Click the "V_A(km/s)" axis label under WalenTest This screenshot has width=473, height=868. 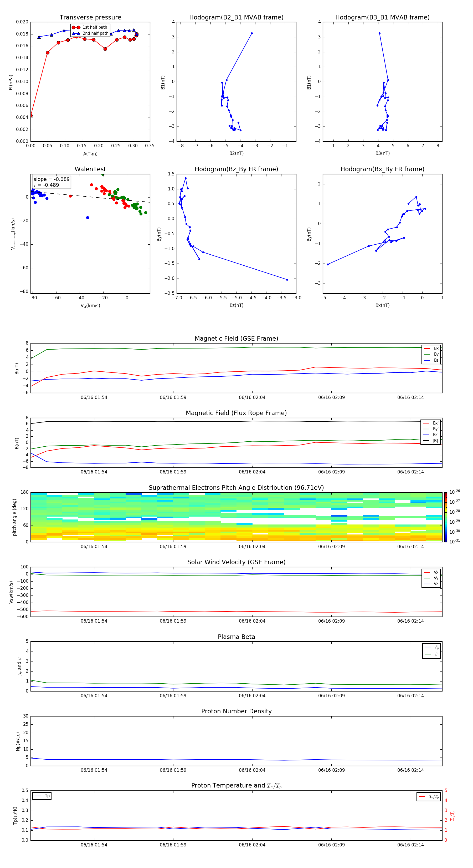[x=90, y=306]
